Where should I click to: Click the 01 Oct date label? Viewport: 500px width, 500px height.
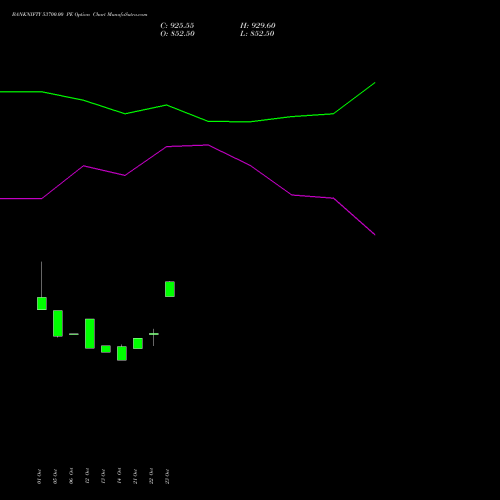click(39, 476)
